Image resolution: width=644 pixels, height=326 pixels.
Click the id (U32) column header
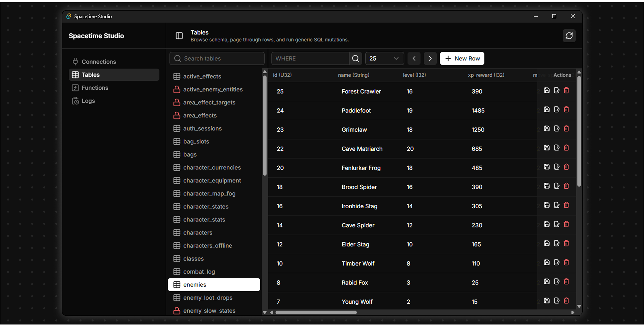pyautogui.click(x=282, y=75)
